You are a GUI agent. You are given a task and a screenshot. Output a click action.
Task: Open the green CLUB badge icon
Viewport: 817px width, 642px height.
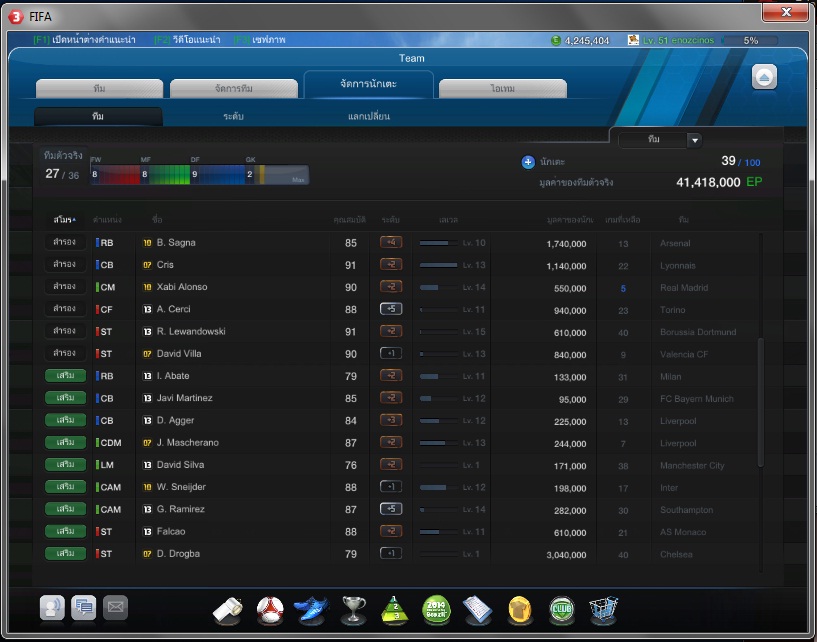[562, 610]
